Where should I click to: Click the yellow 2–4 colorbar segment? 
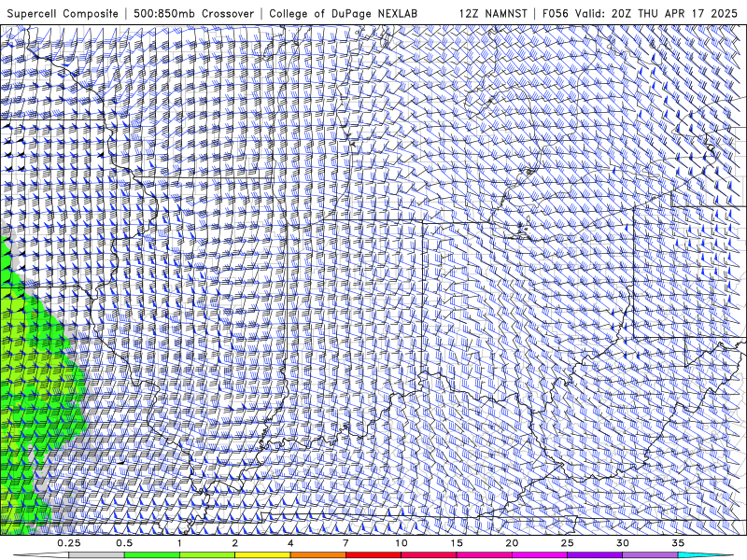click(x=262, y=555)
